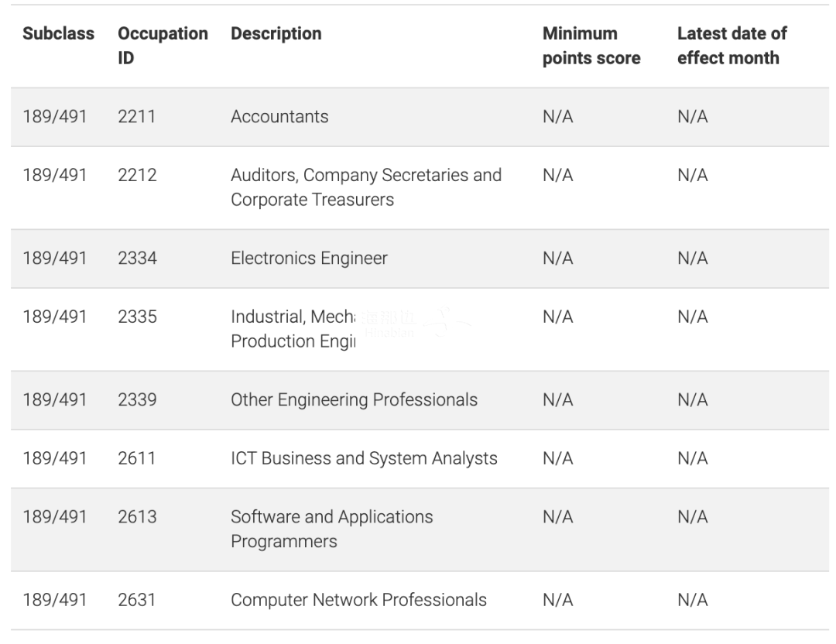
Task: Select the Electronics Engineer row description
Action: pyautogui.click(x=309, y=259)
